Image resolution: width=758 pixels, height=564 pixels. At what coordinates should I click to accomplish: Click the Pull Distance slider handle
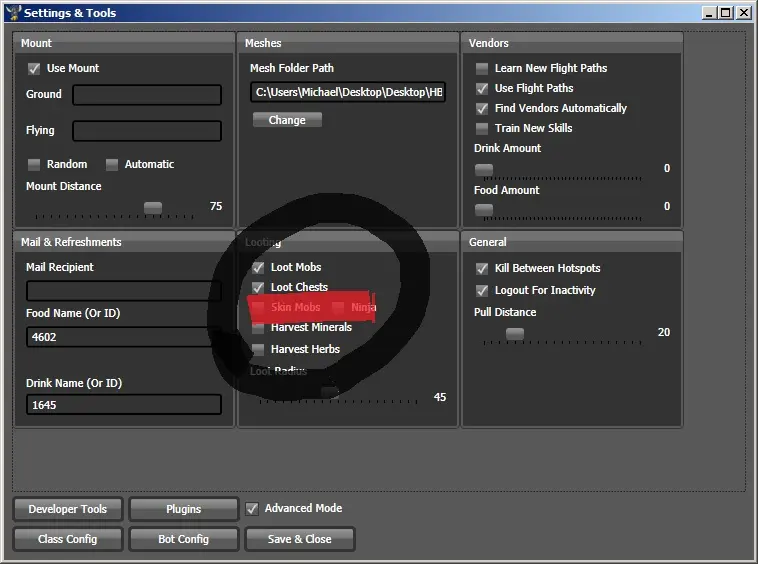point(514,334)
